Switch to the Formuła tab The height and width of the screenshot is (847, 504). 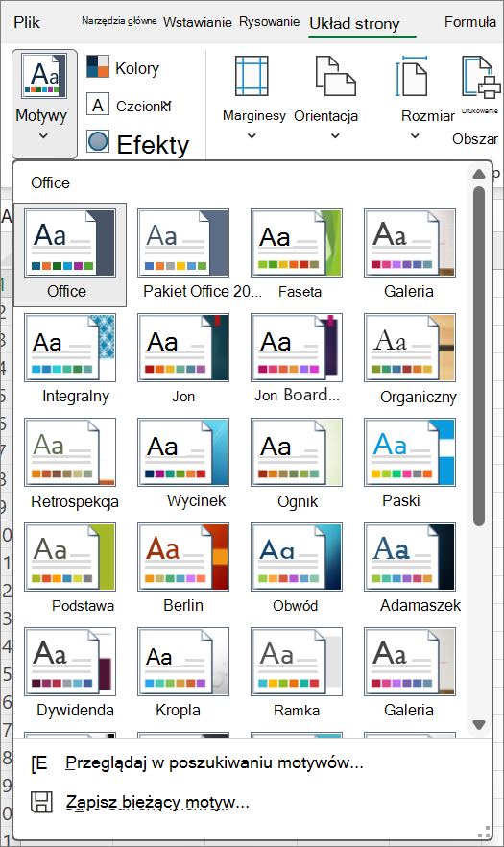[470, 22]
